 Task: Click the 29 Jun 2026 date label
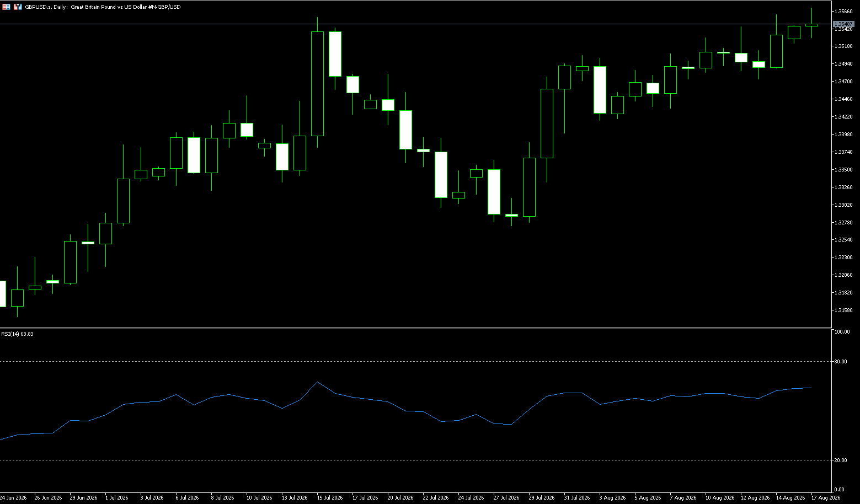pos(83,498)
